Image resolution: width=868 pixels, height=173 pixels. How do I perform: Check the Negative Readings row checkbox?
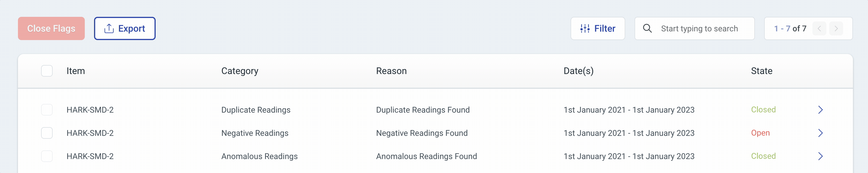pyautogui.click(x=47, y=133)
